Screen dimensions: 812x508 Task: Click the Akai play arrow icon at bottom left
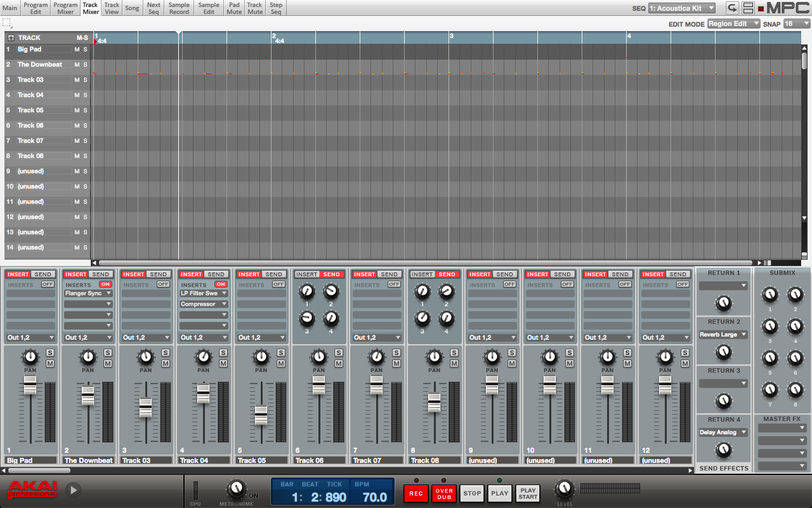pos(73,490)
